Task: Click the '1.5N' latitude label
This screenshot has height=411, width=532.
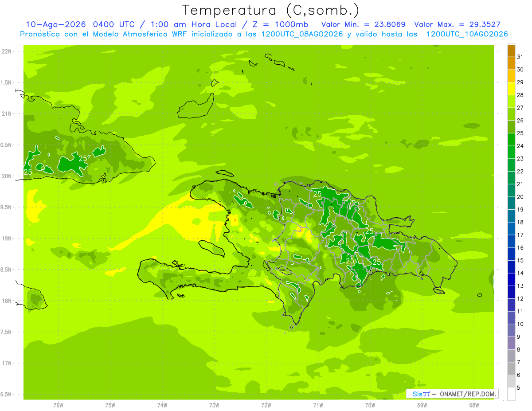Action: [x=7, y=82]
